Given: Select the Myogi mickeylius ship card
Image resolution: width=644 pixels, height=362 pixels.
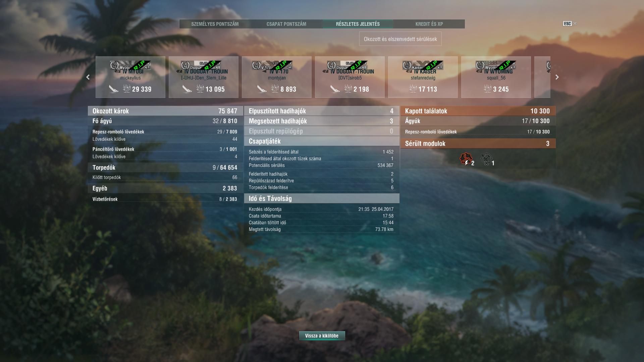Looking at the screenshot, I should click(130, 77).
